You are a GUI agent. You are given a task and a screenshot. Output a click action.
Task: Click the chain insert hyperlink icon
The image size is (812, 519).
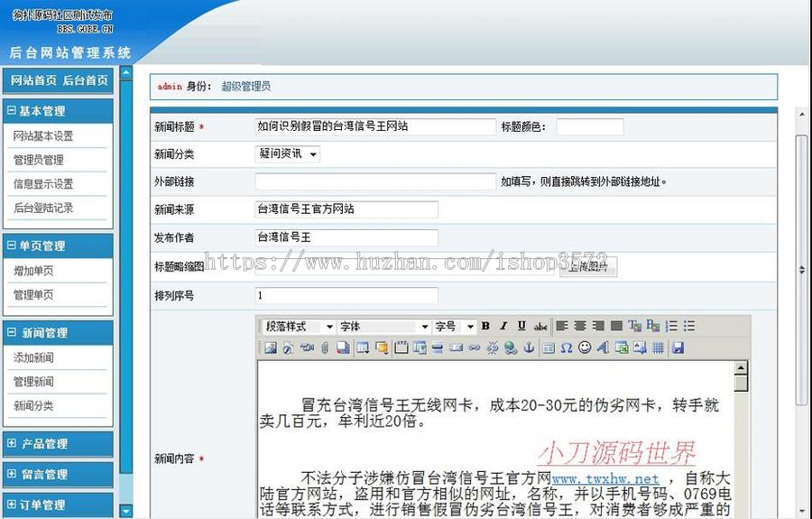click(474, 348)
